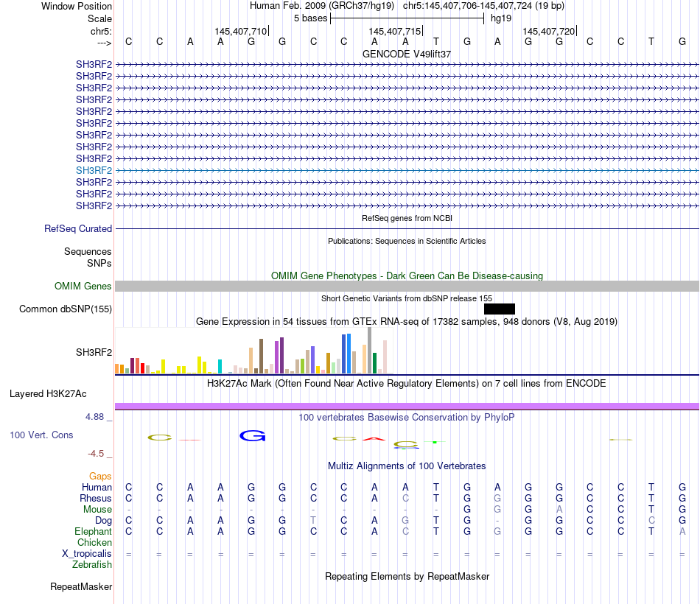
Task: Click the black dbSNP variant block
Action: (500, 309)
